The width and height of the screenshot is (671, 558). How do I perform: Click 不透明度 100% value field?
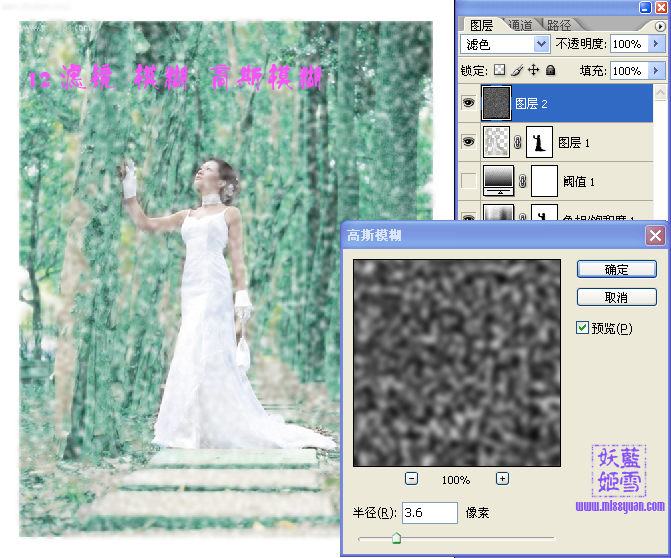(x=629, y=44)
